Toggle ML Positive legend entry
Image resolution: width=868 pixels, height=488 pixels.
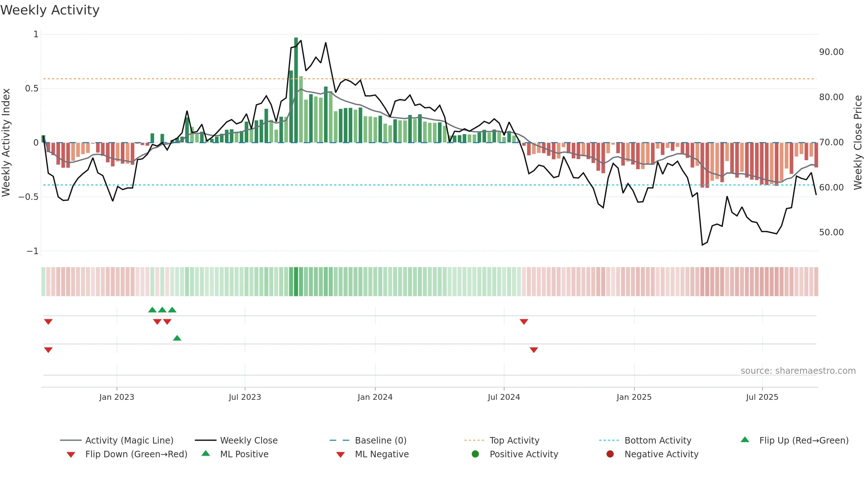pyautogui.click(x=235, y=454)
